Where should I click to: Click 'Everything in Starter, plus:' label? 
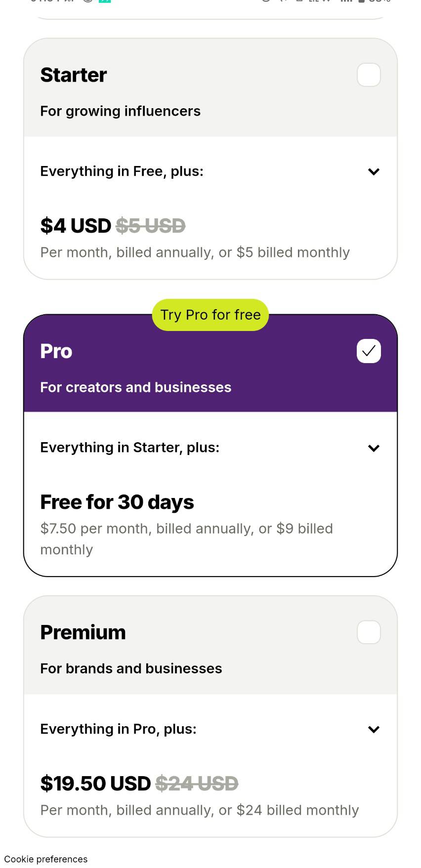point(129,448)
